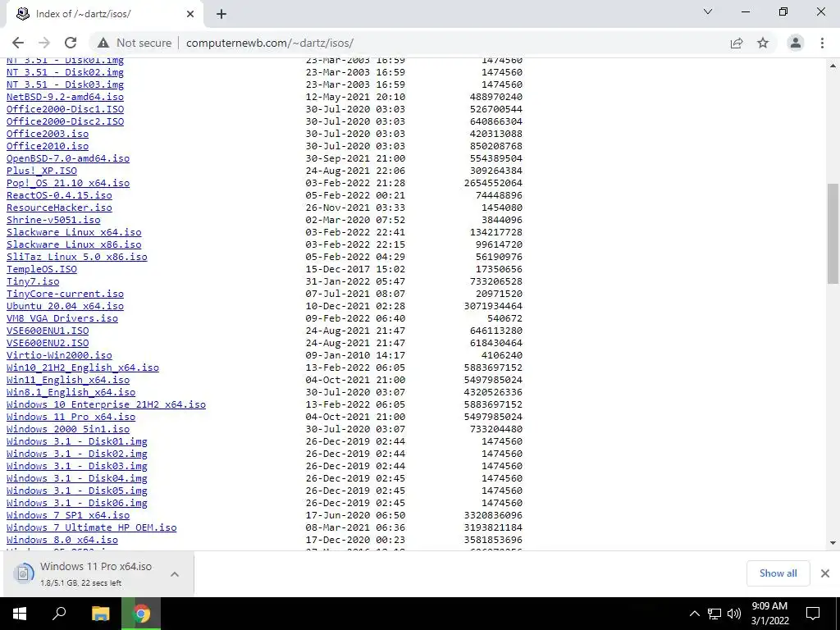
Task: Open Chrome's three-dot menu
Action: click(x=822, y=43)
